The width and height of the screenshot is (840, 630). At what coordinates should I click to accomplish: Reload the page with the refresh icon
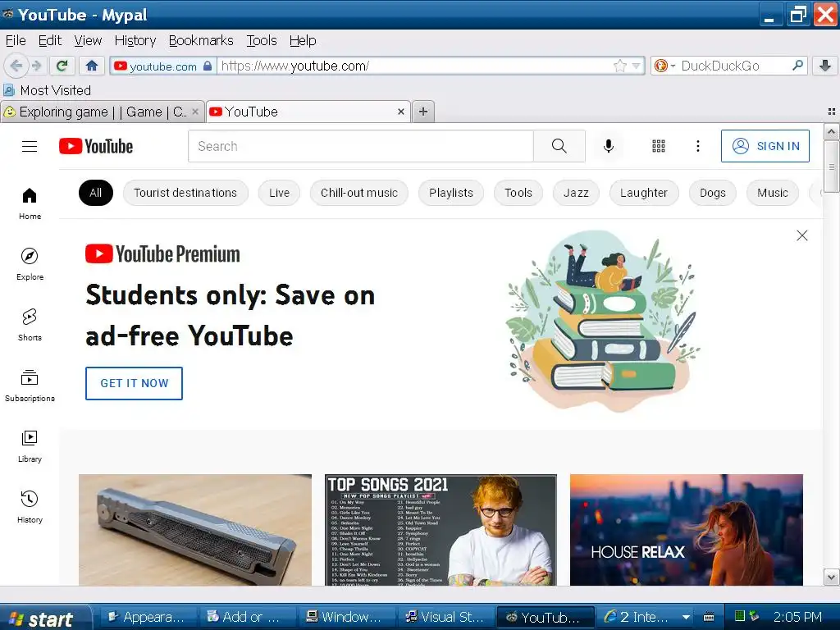pos(62,66)
